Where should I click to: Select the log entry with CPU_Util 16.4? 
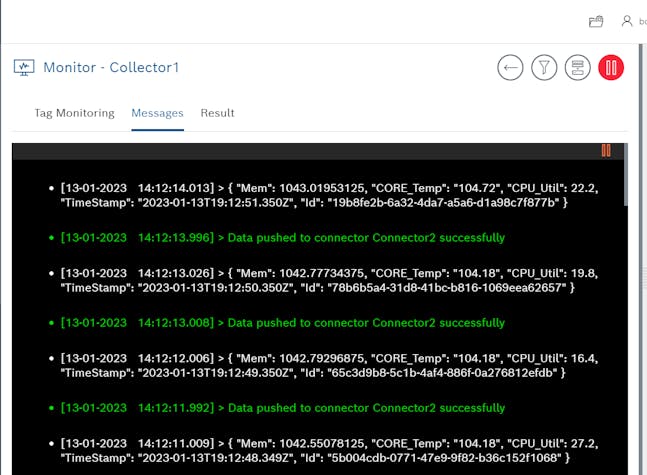click(314, 365)
